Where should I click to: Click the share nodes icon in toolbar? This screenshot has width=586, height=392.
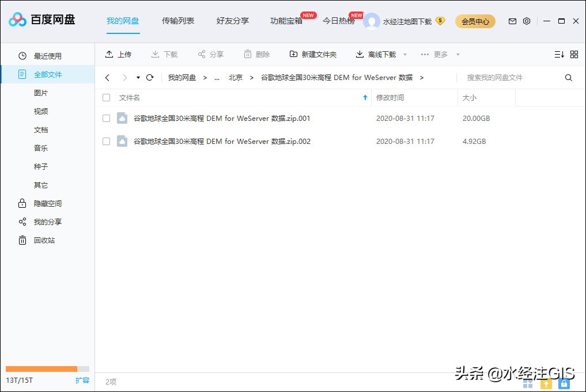202,55
